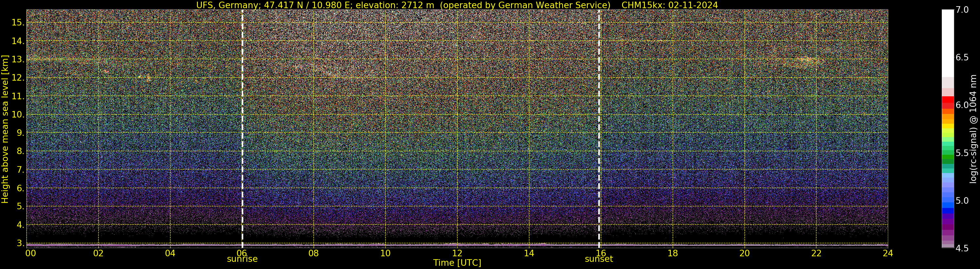Click time axis tick '00'
The image size is (980, 269).
[x=30, y=253]
